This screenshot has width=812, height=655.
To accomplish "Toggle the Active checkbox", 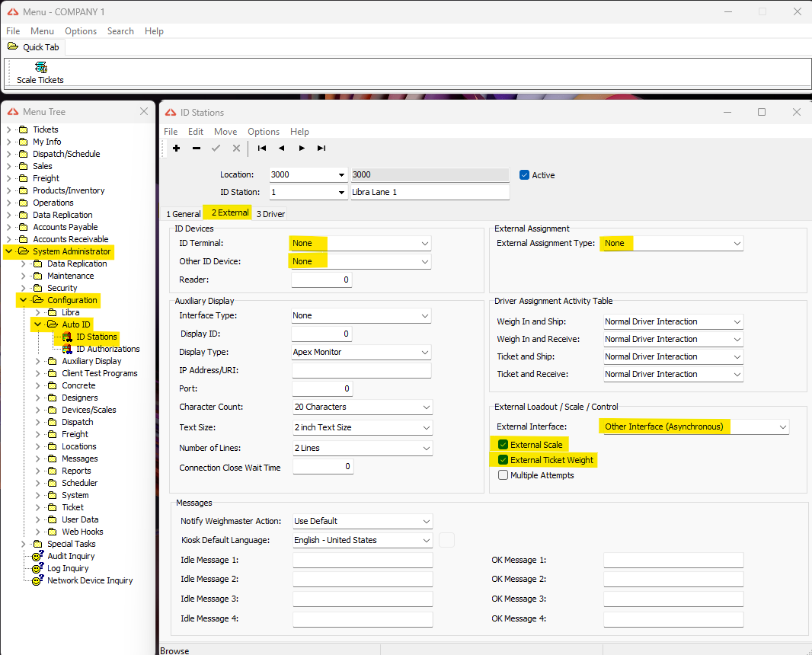I will [x=524, y=175].
